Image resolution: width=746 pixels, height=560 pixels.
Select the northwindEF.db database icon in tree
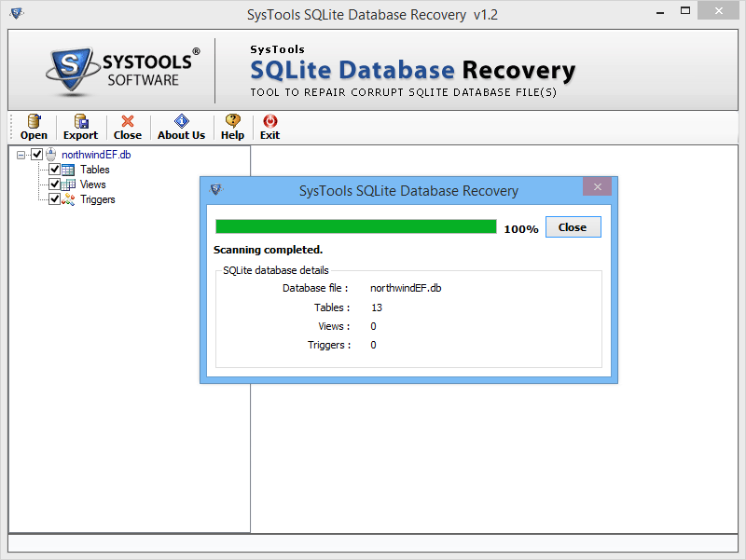[x=51, y=155]
